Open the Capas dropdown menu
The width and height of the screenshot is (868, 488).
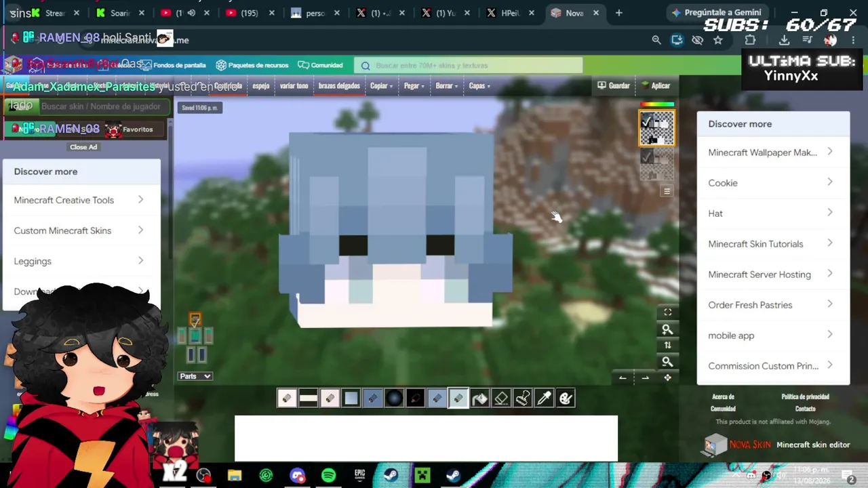[479, 86]
